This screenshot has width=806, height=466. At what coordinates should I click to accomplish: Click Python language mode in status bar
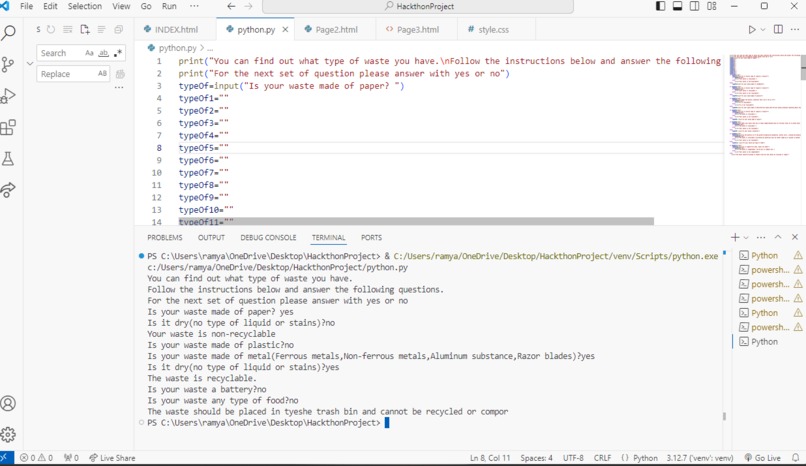tap(645, 458)
